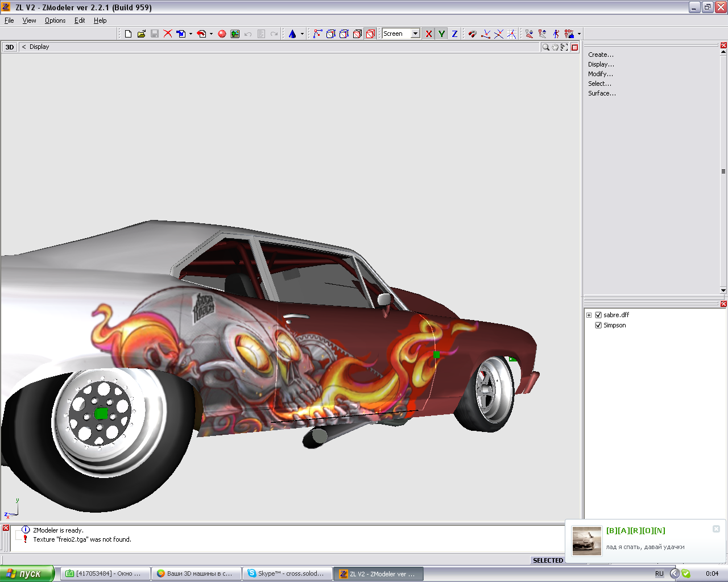Click the New file toolbar icon

[x=128, y=34]
